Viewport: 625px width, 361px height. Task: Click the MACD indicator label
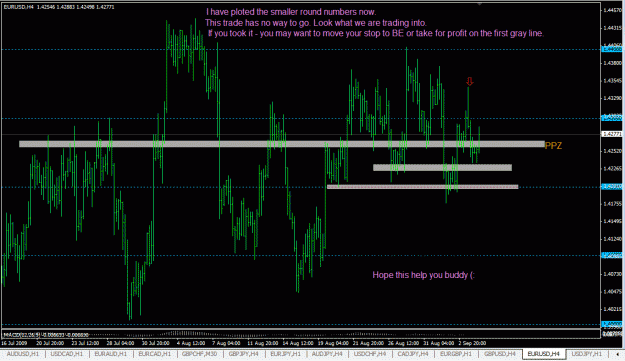pyautogui.click(x=46, y=335)
